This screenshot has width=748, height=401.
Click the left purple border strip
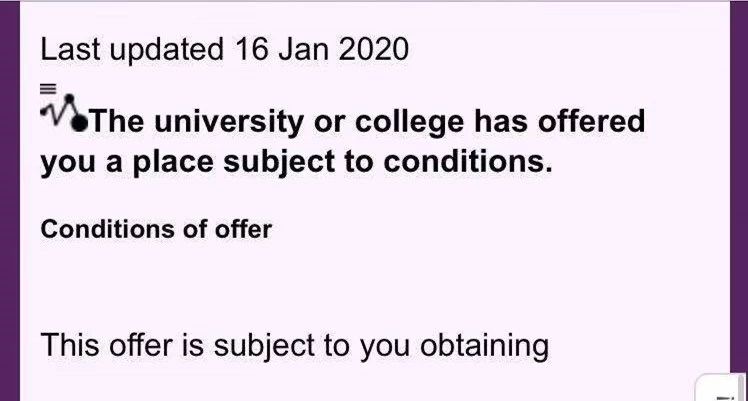(9, 200)
